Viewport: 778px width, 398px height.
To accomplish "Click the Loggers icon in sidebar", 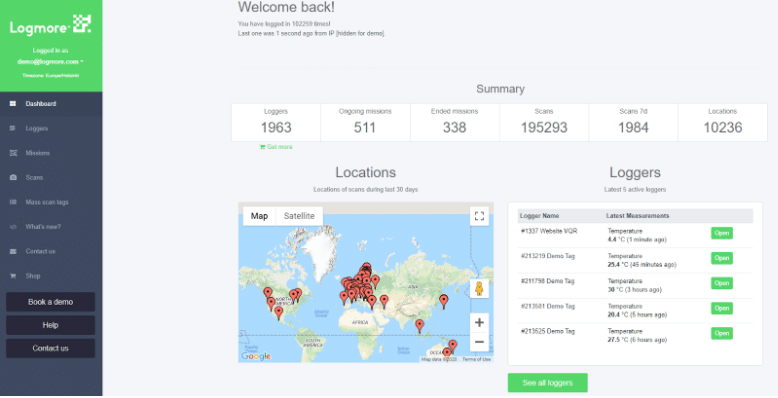I will (13, 129).
